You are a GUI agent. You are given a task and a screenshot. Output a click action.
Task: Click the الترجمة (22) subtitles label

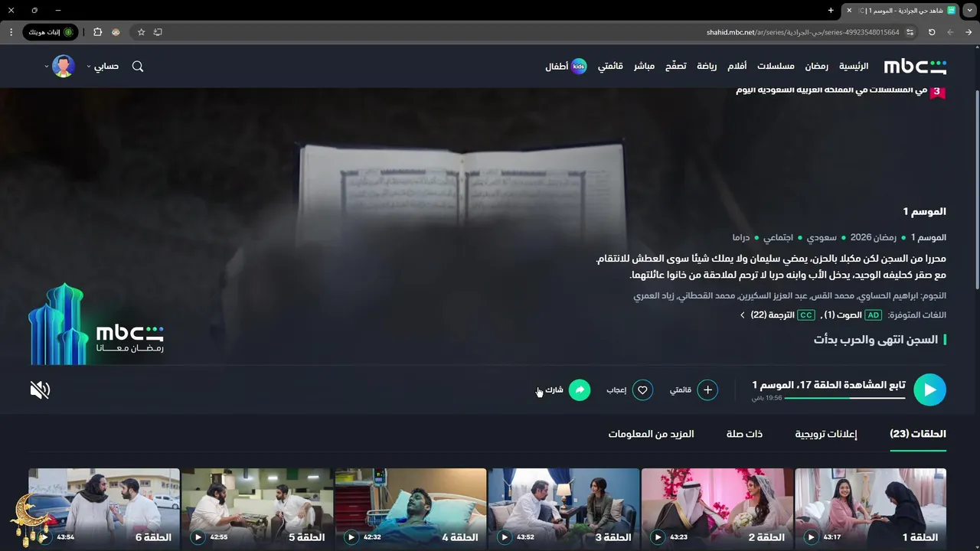(773, 315)
